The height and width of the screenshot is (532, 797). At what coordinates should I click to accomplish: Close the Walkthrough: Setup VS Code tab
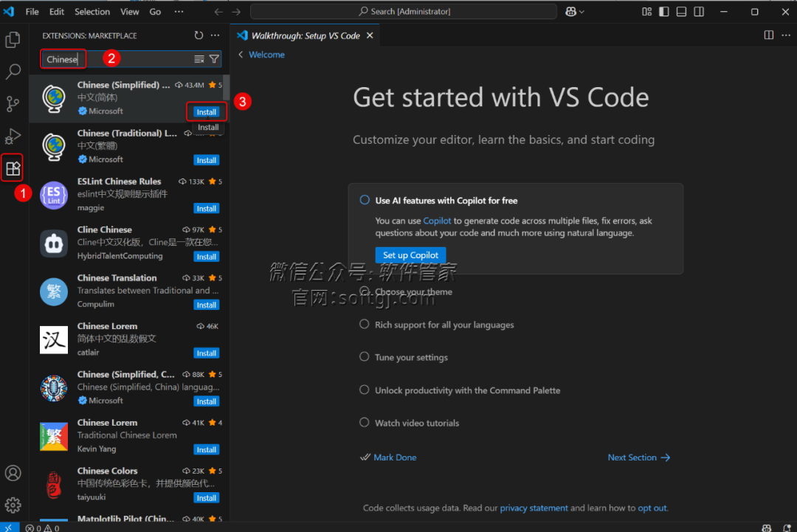[370, 35]
